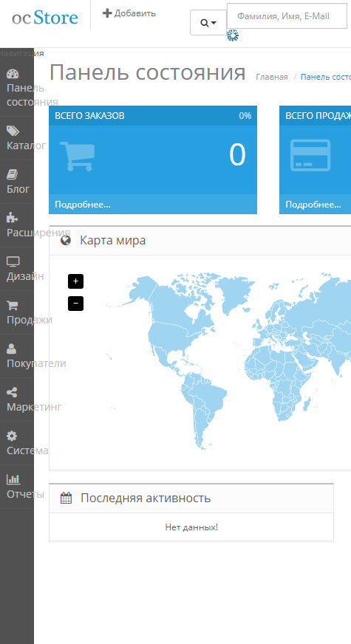Click the shopping cart icon in orders tile
Screen dimensions: 351x644
tap(78, 156)
